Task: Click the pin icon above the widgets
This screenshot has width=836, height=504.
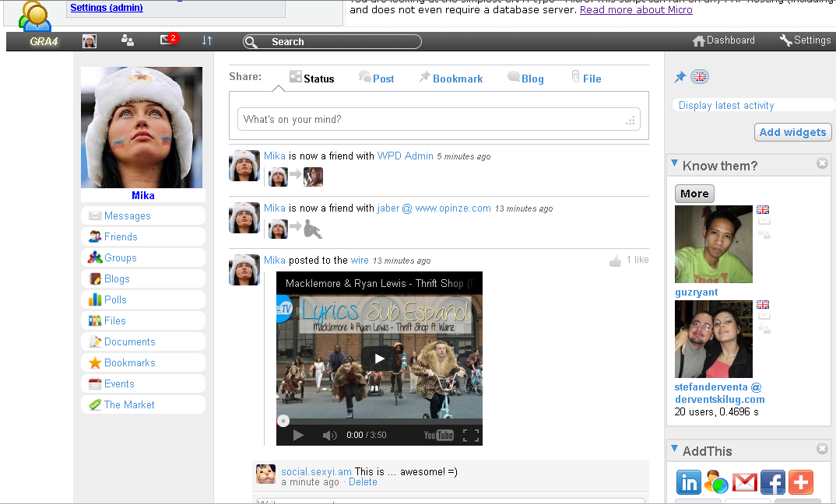Action: pyautogui.click(x=680, y=76)
